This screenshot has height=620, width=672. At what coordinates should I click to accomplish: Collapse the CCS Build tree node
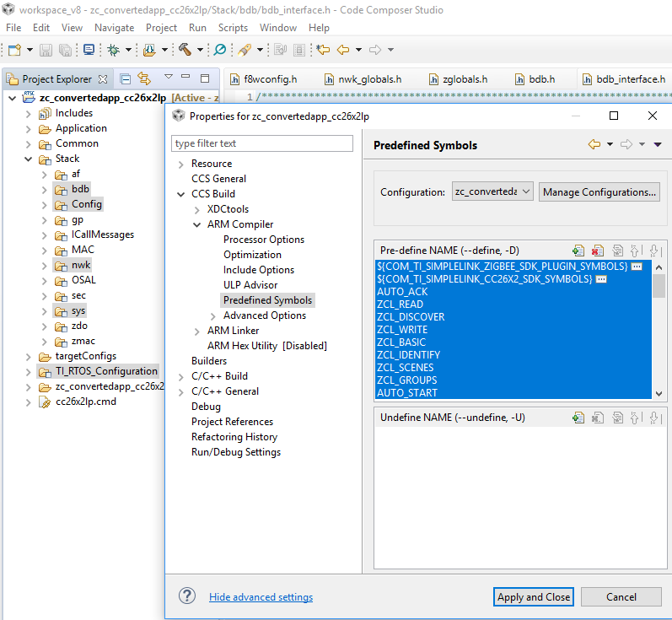tap(181, 194)
